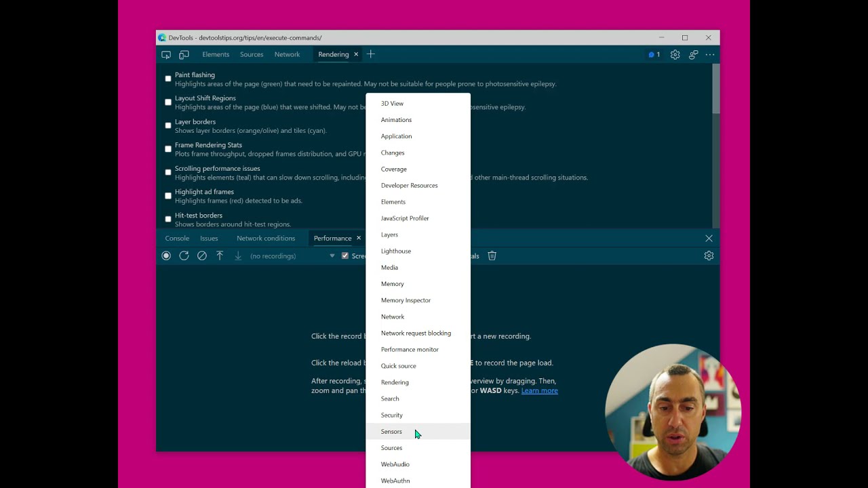Open the Network conditions drawer tab

click(x=266, y=238)
